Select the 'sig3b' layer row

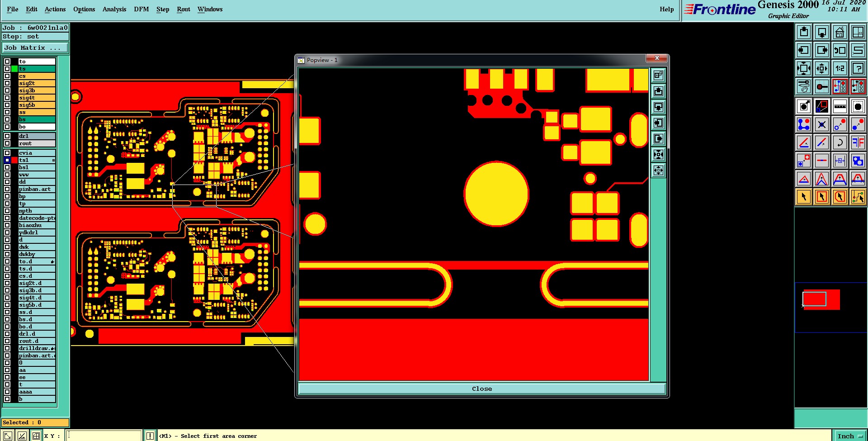pyautogui.click(x=37, y=90)
